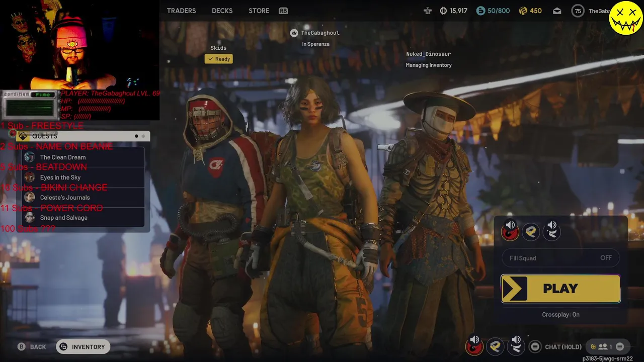Click the Managing Inventory status text
Viewport: 644px width, 362px height.
[x=429, y=65]
